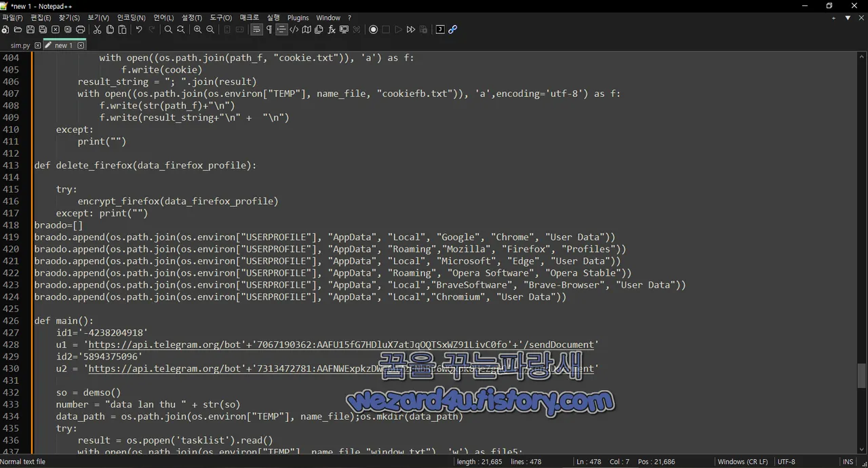The height and width of the screenshot is (468, 868).
Task: Open the Plugins menu
Action: click(298, 18)
